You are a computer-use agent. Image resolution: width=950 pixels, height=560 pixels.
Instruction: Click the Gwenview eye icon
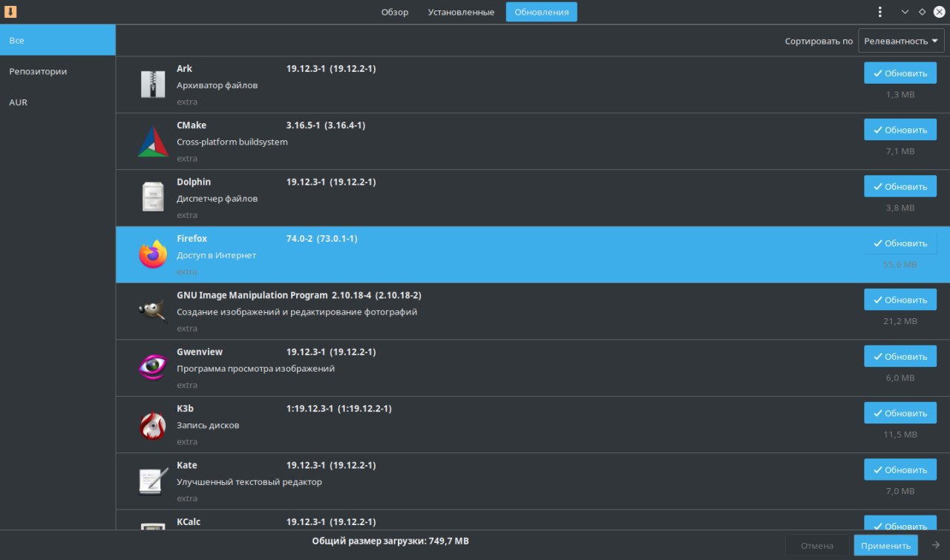click(x=153, y=367)
